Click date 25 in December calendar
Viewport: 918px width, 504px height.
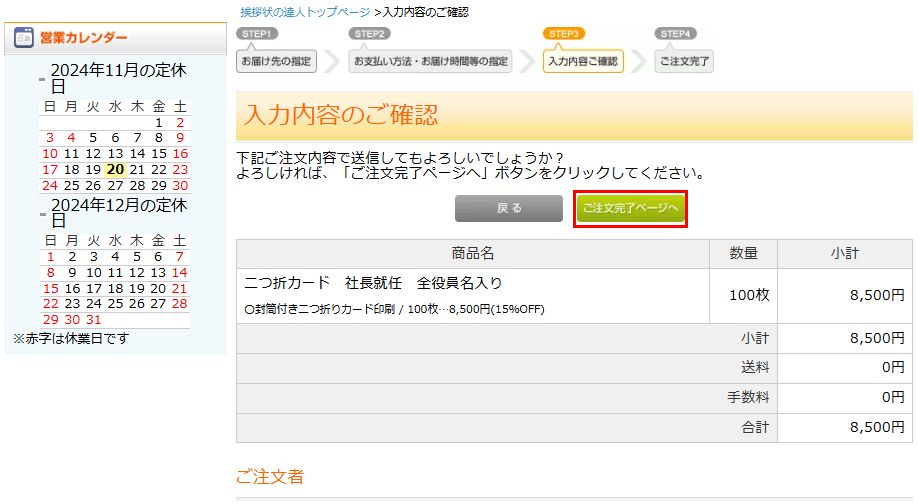[115, 304]
